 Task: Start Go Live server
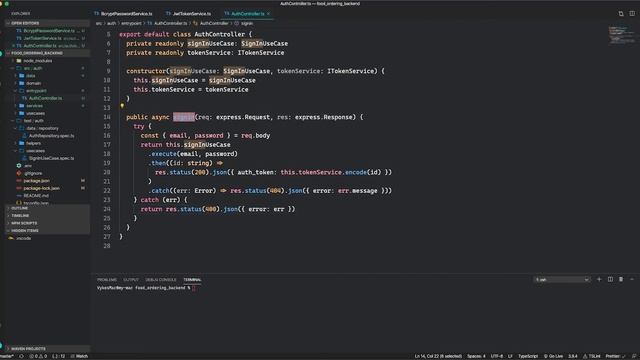click(x=553, y=356)
